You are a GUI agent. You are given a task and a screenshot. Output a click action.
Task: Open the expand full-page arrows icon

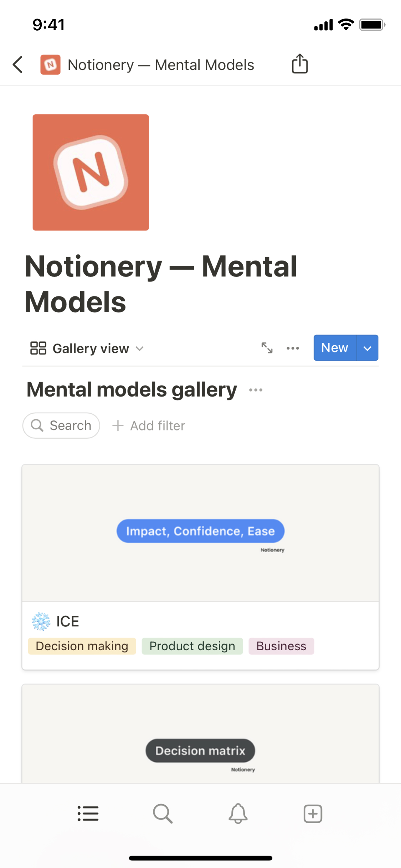point(267,348)
